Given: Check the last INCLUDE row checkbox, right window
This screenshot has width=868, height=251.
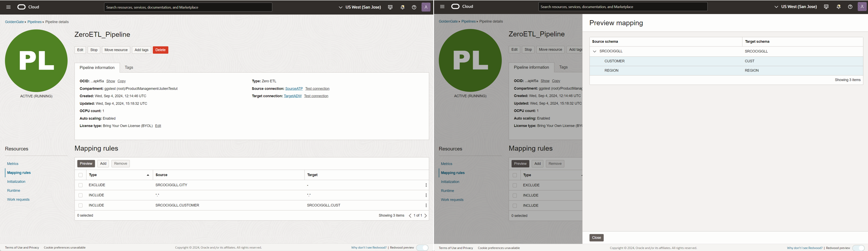Looking at the screenshot, I should (515, 206).
